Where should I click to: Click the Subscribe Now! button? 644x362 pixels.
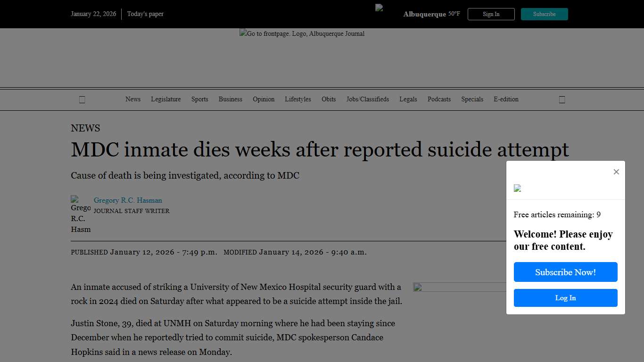click(565, 272)
